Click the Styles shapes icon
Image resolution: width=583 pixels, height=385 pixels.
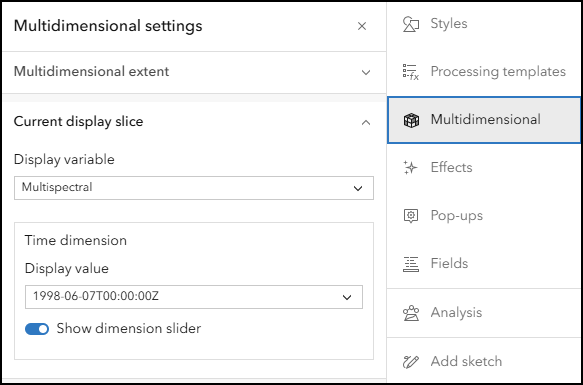click(x=411, y=24)
